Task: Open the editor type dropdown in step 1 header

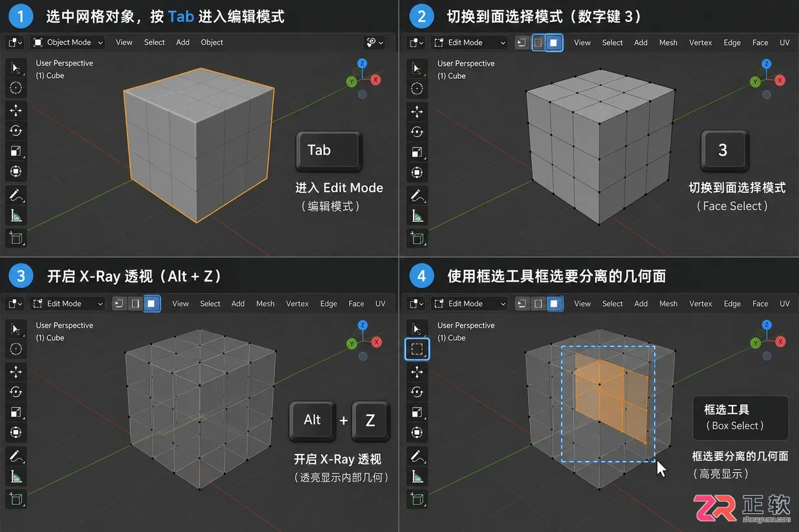Action: pyautogui.click(x=15, y=42)
